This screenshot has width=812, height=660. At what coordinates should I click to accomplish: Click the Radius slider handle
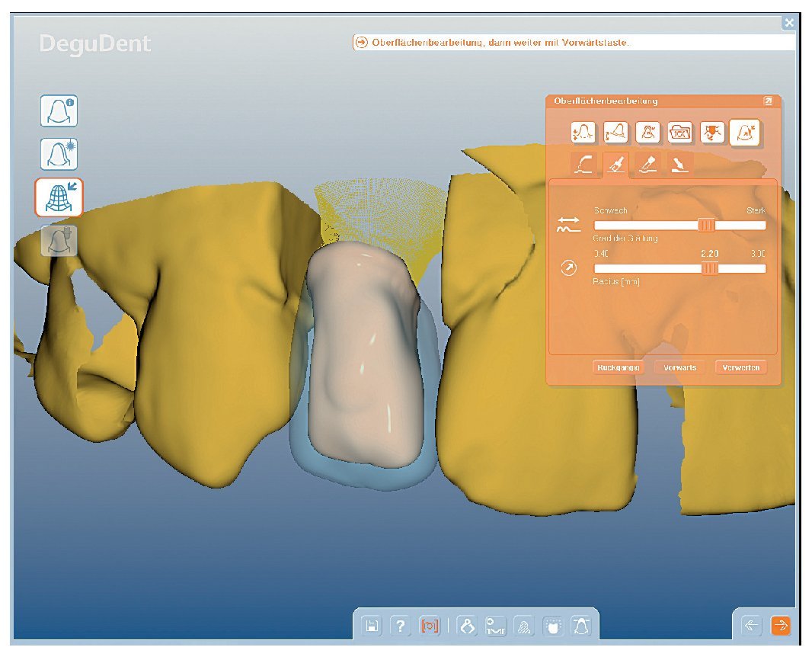[x=709, y=268]
